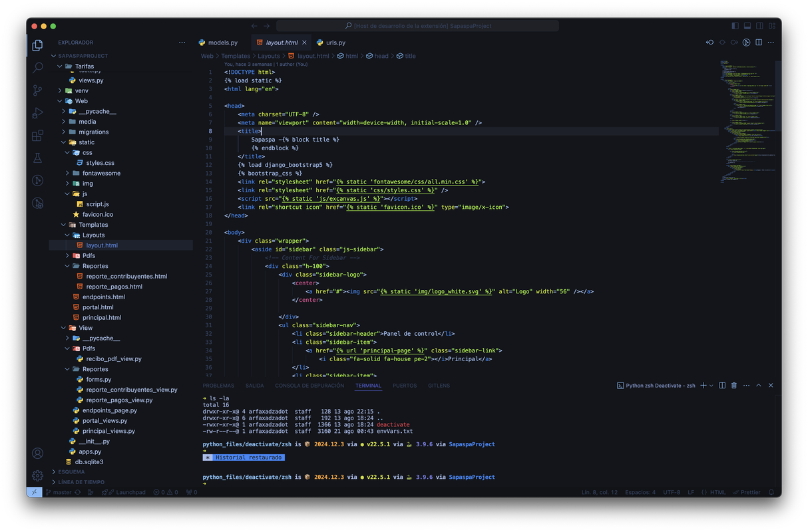Screen dimensions: 808x532
Task: Open reporte_pagos.html in explorer
Action: tap(114, 287)
